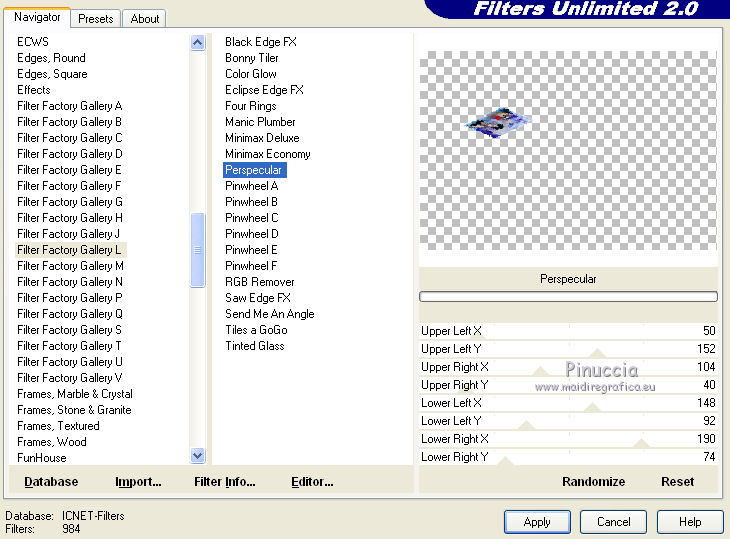The width and height of the screenshot is (730, 539).
Task: Select Effects category
Action: point(34,90)
